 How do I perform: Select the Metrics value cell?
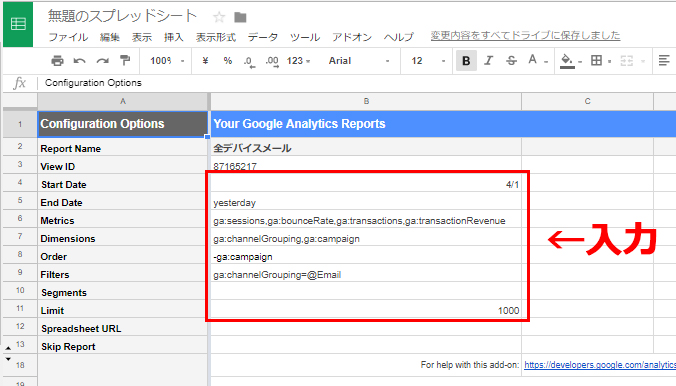click(366, 220)
